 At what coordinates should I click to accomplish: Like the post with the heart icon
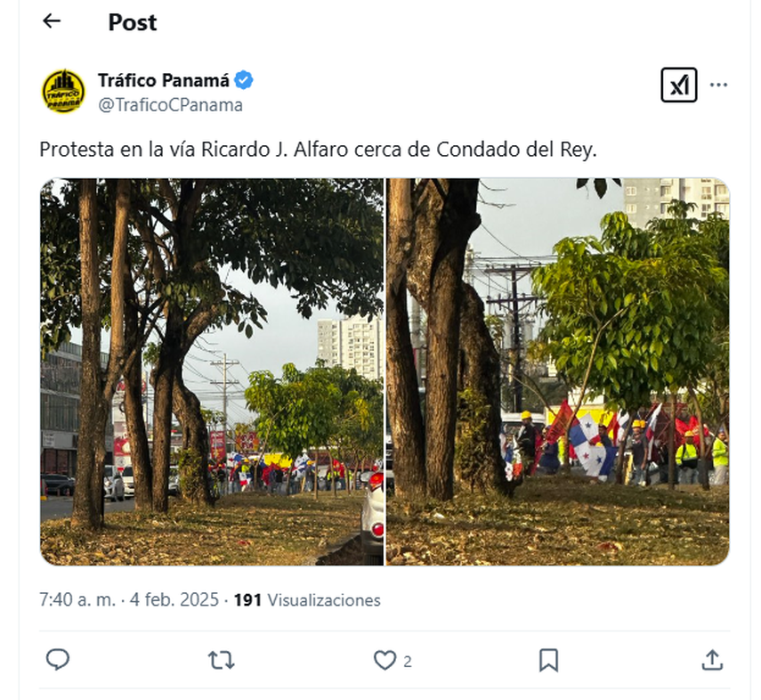[x=385, y=661]
